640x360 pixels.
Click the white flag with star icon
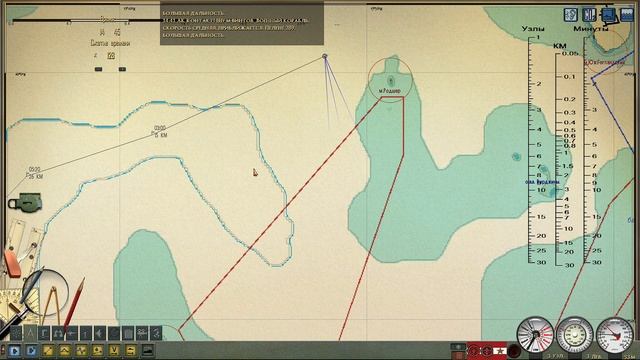(500, 351)
